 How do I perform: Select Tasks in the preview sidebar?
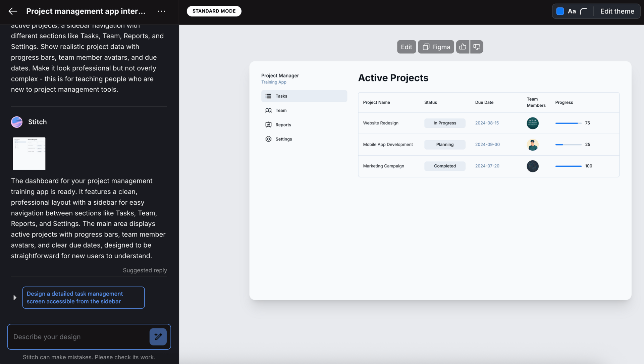(304, 96)
